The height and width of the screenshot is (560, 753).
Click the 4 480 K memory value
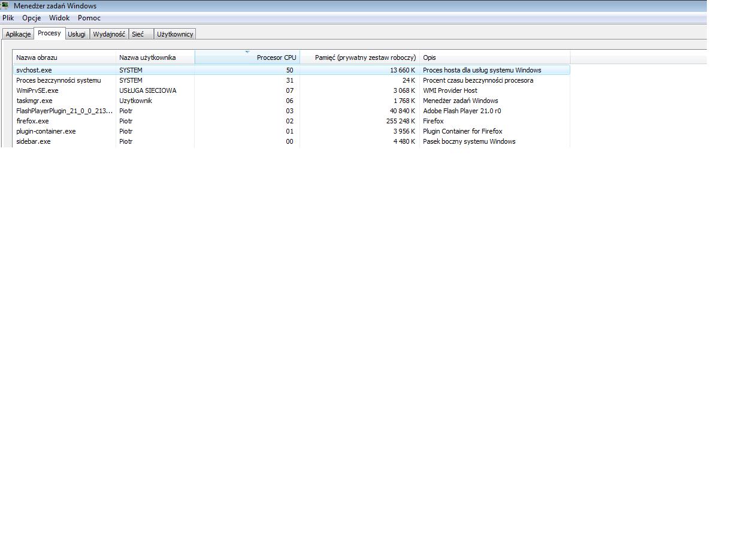404,141
